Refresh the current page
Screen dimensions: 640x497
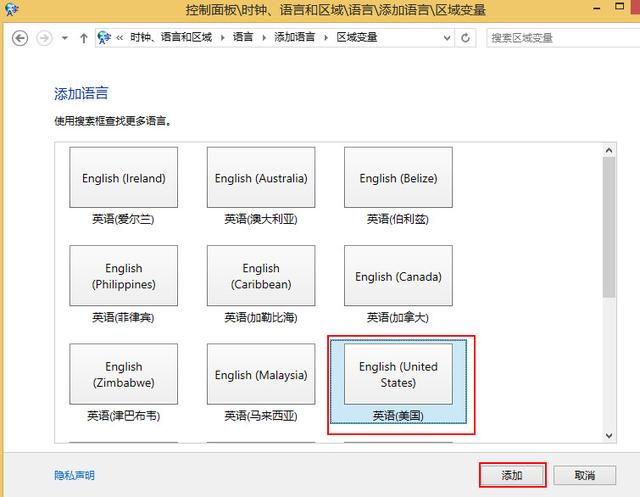(x=465, y=38)
